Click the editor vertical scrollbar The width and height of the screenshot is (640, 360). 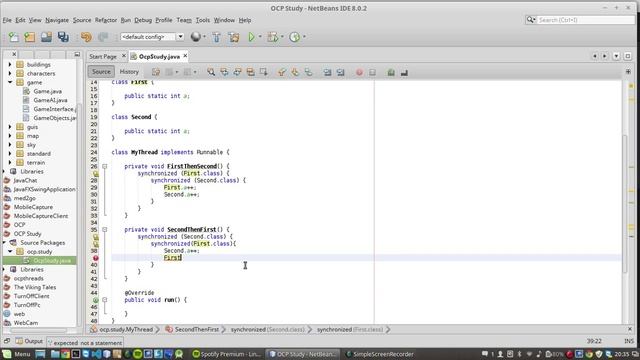pyautogui.click(x=624, y=204)
